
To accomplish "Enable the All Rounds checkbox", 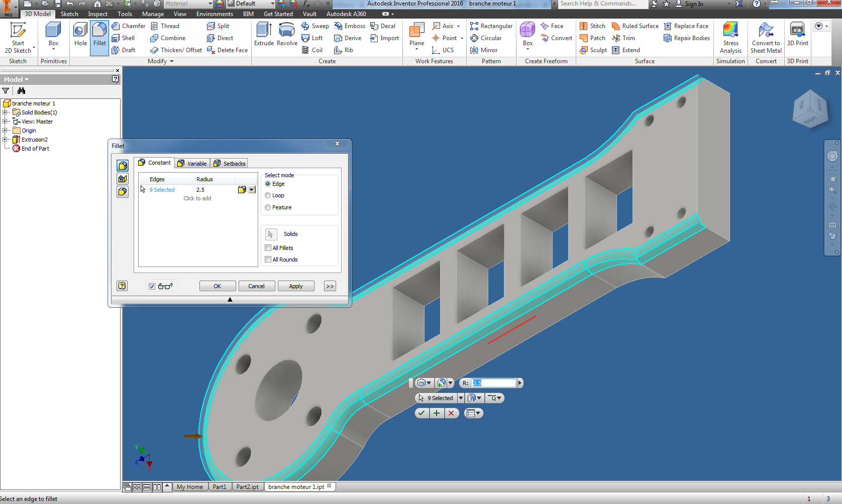I will [x=268, y=260].
